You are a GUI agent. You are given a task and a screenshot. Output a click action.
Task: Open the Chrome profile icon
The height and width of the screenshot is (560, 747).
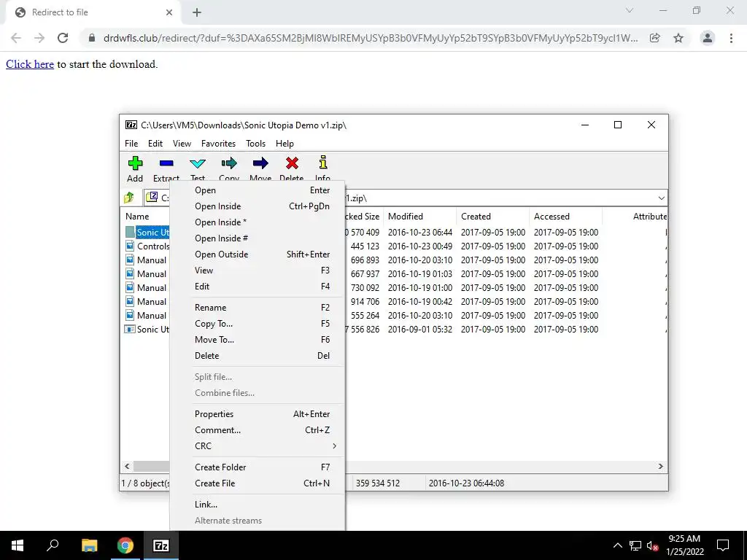click(708, 38)
